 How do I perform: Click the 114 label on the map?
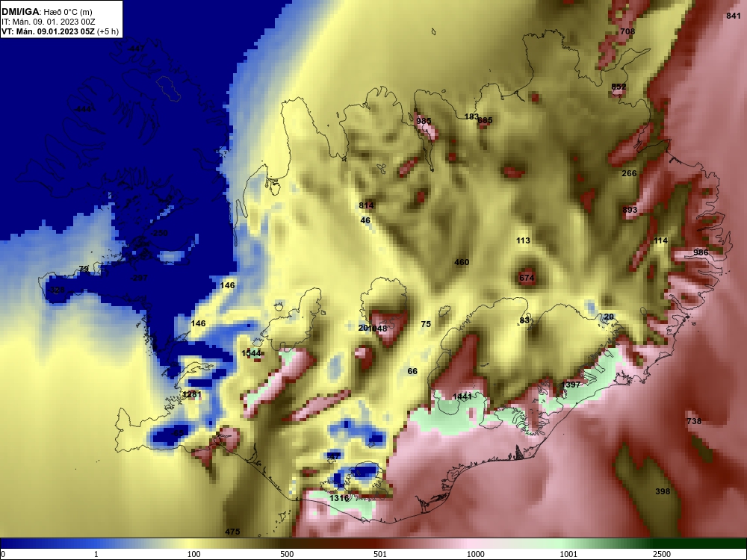pos(660,240)
